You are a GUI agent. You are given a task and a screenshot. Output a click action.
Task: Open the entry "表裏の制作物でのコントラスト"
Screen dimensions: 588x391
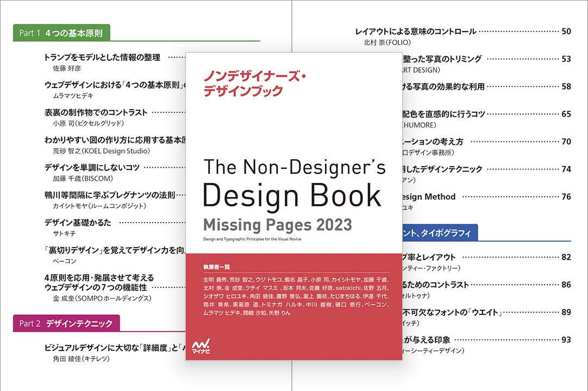pyautogui.click(x=96, y=112)
